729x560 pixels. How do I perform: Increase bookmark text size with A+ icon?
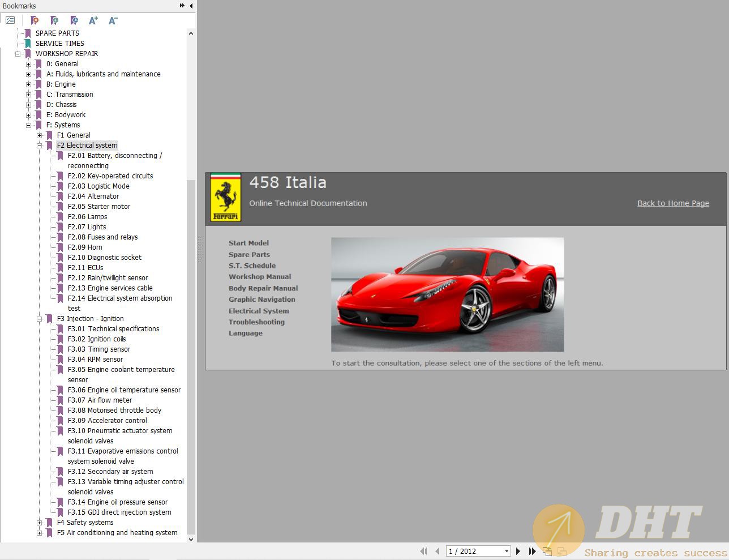coord(93,20)
